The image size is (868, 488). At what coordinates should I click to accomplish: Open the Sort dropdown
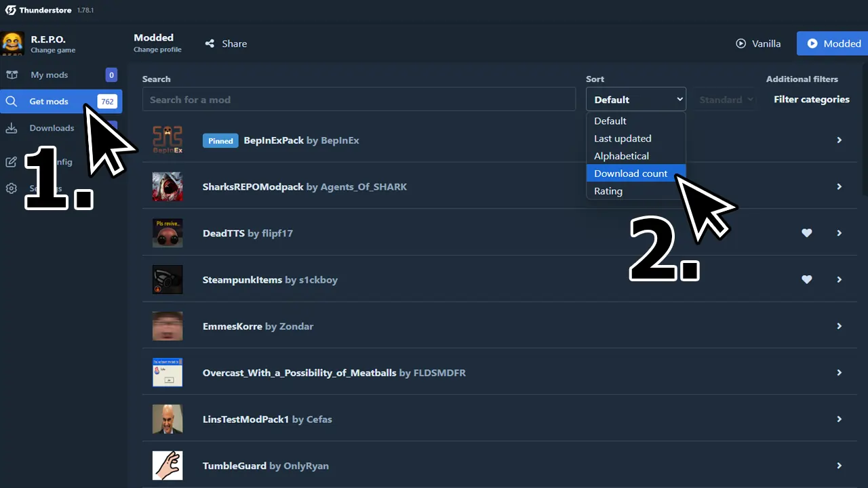635,99
